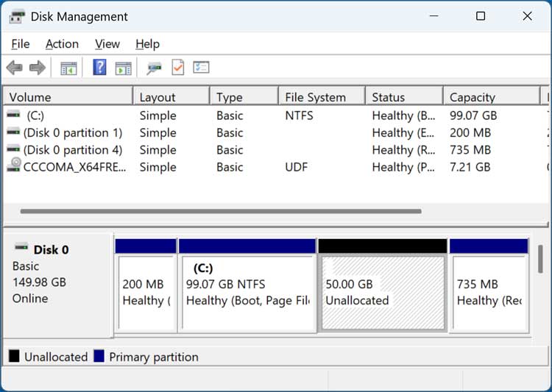Click the Online status under Disk 0

point(30,299)
